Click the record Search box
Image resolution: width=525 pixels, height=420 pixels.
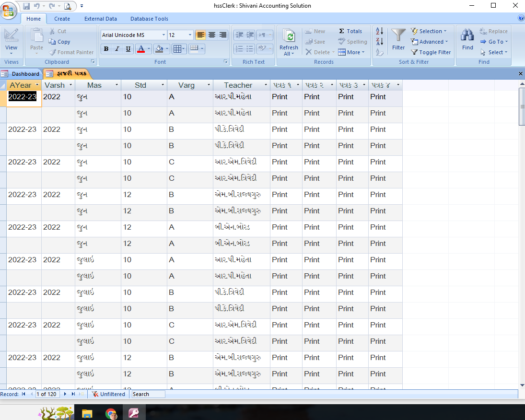148,394
